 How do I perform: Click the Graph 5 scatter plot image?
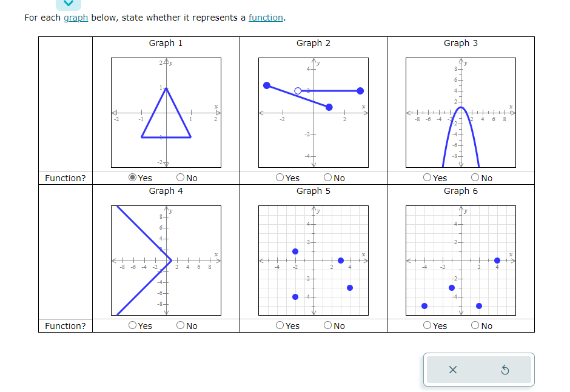[313, 259]
